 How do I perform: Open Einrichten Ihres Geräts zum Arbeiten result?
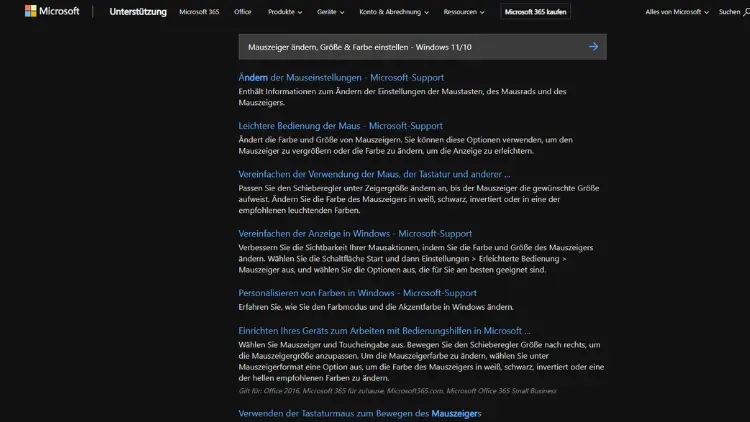(x=384, y=330)
